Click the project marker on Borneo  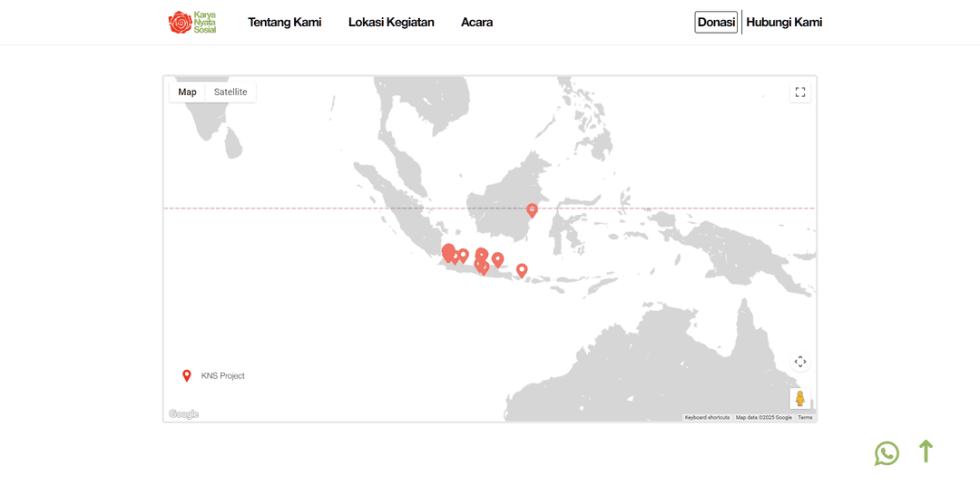click(533, 210)
